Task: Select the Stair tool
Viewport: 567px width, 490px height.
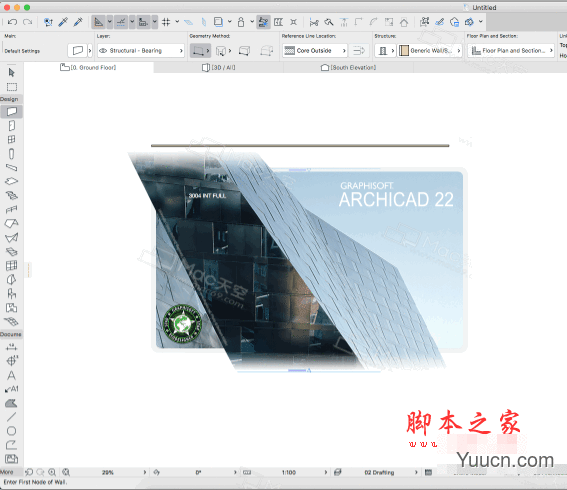Action: click(x=12, y=196)
